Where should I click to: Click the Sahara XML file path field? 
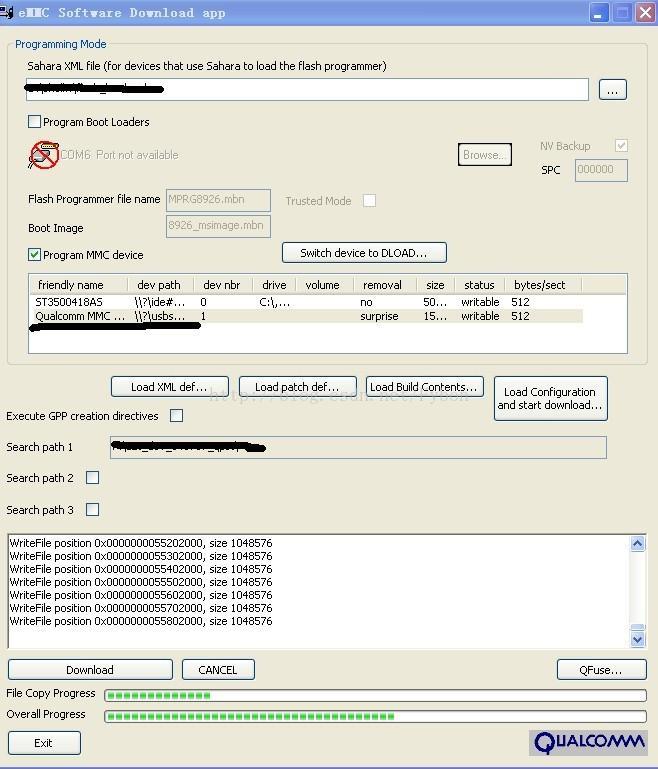pos(307,90)
